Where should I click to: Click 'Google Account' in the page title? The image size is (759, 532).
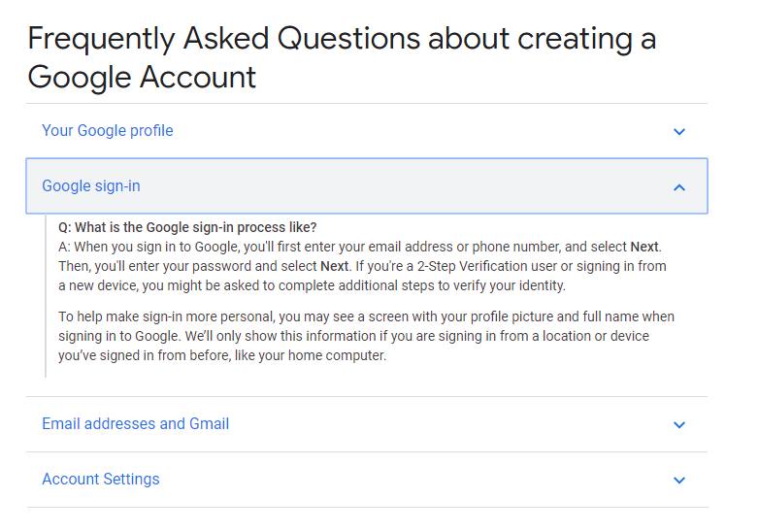142,78
